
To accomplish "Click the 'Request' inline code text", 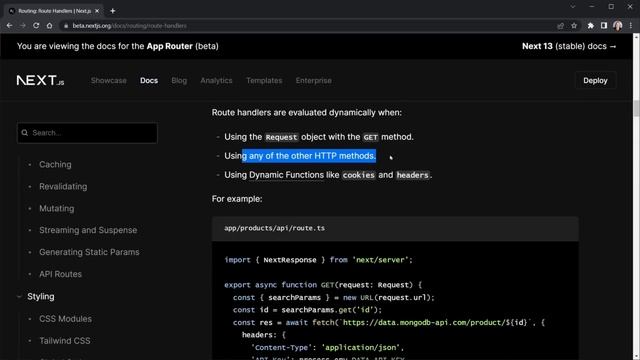I will point(282,137).
